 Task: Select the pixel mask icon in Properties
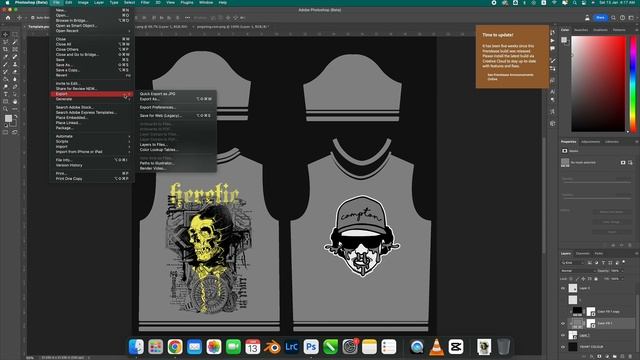(623, 162)
